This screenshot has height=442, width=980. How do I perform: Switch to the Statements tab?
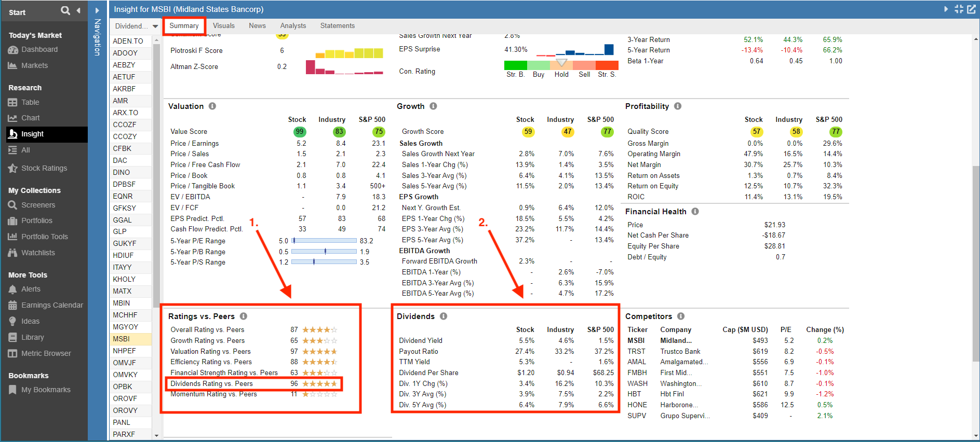pyautogui.click(x=338, y=25)
